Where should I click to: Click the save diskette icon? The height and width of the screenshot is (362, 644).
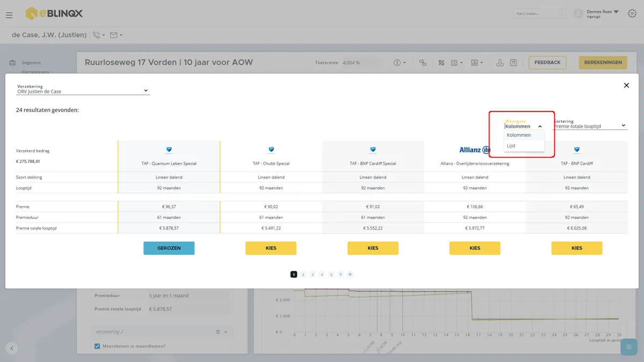(514, 63)
